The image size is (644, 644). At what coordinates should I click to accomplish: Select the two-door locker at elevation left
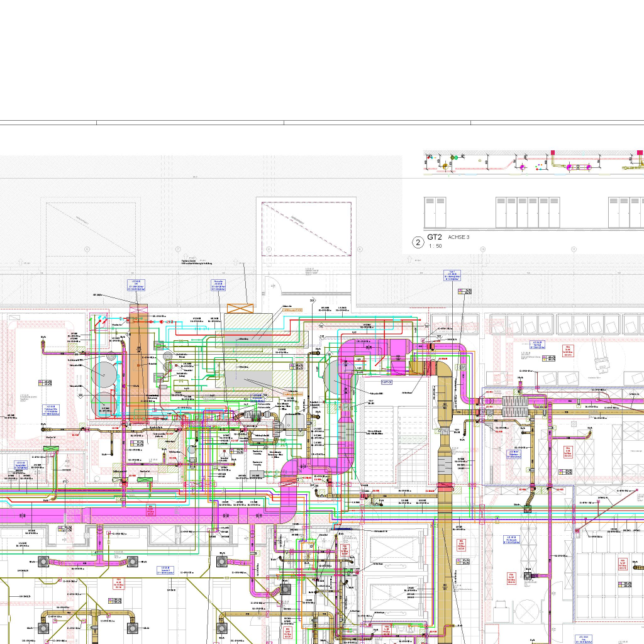tap(435, 213)
